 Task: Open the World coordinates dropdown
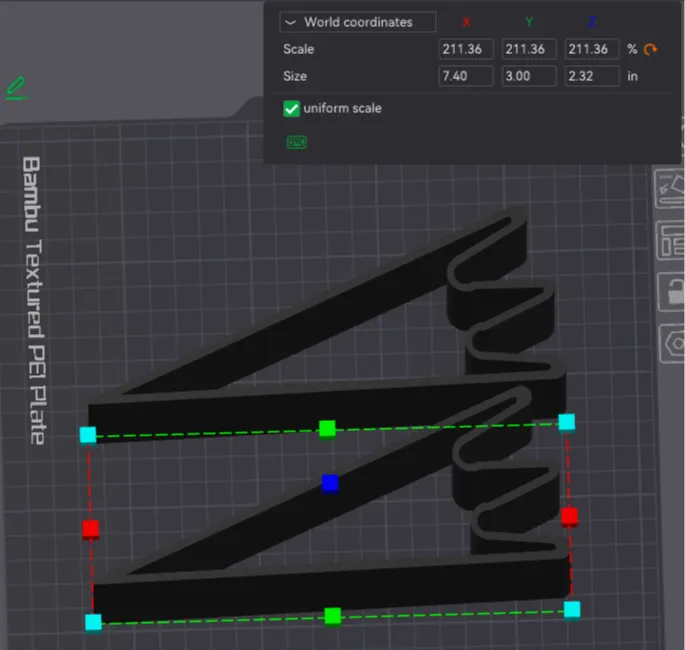358,22
